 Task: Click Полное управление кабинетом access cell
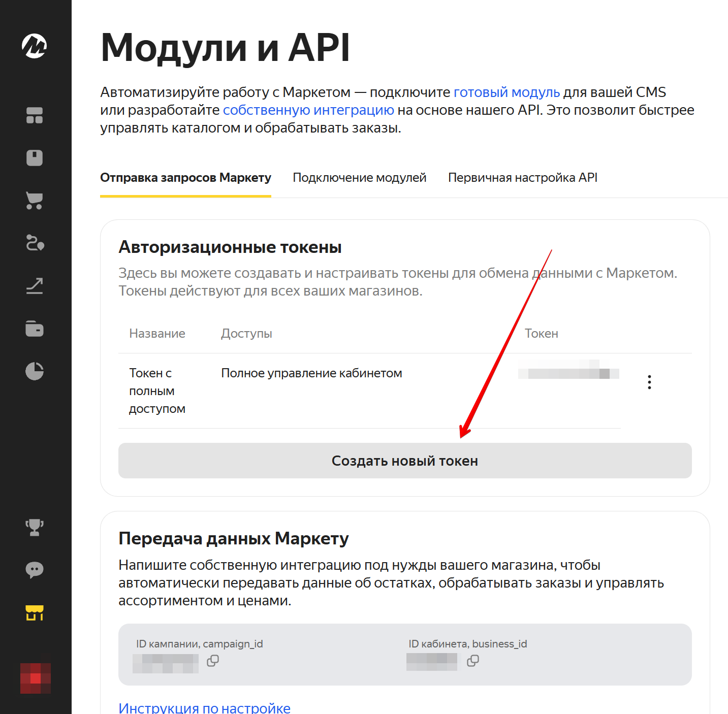[311, 373]
